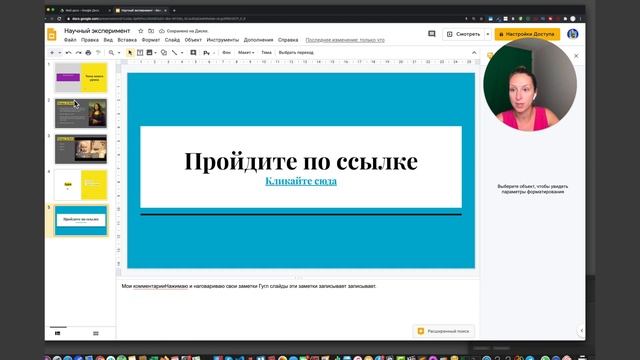Click the move-to-folder icon beside the title
640x360 pixels.
click(151, 31)
